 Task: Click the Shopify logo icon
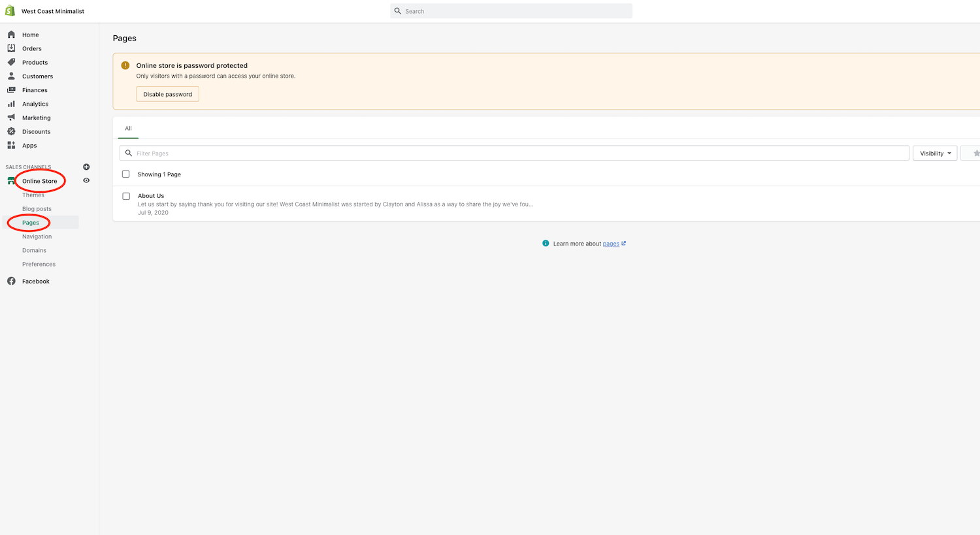10,10
